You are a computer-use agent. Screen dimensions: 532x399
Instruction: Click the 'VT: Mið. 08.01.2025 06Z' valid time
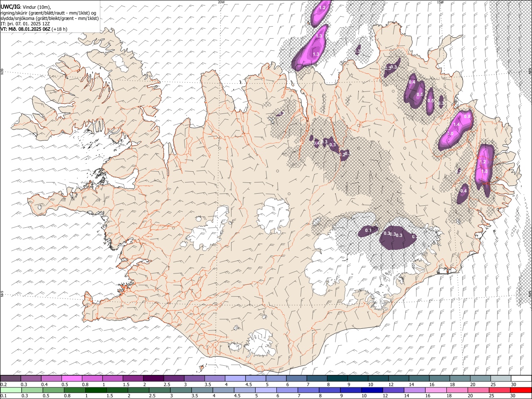pos(26,29)
